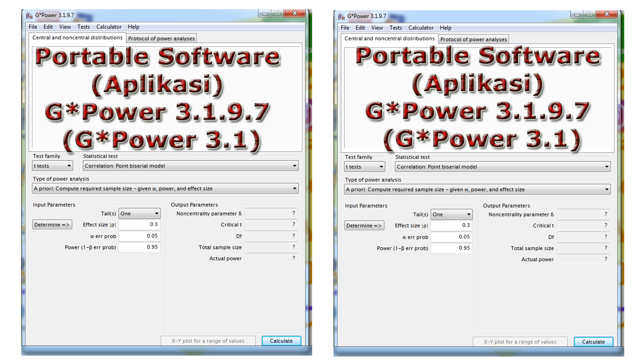640x364 pixels.
Task: Open the Tests menu in the right window
Action: [x=395, y=28]
